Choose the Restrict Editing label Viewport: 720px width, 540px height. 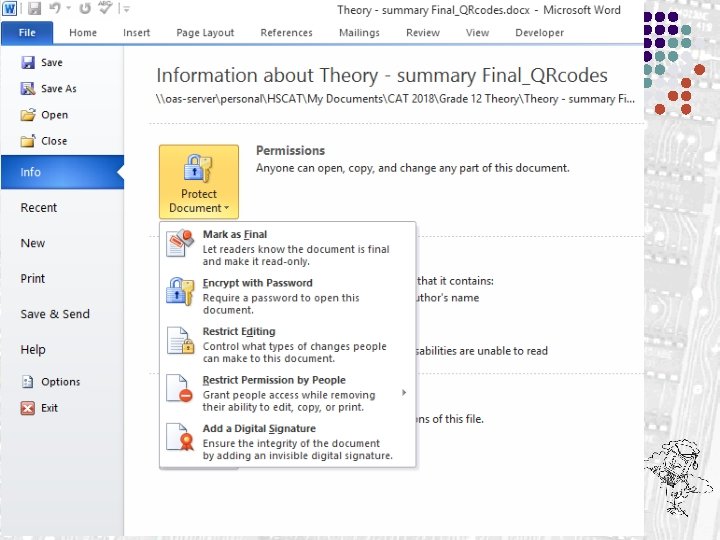tap(239, 332)
